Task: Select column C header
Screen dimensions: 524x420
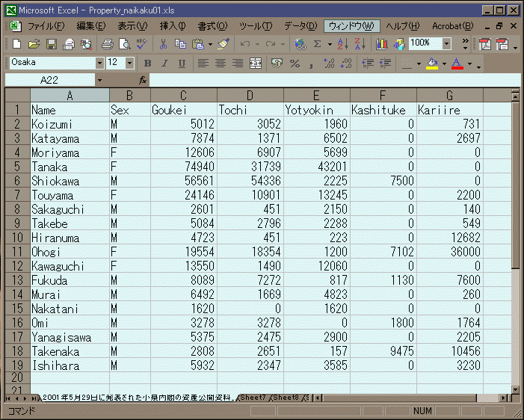Action: tap(183, 96)
